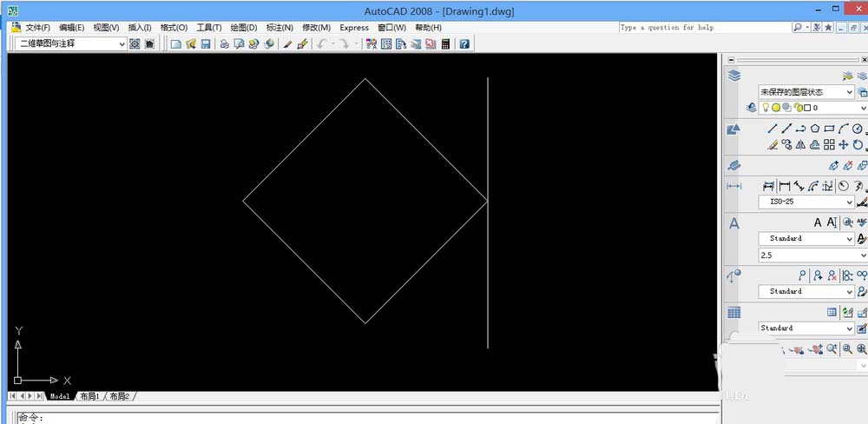Switch to the 布局2 layout tab
This screenshot has height=424, width=868.
pyautogui.click(x=119, y=396)
